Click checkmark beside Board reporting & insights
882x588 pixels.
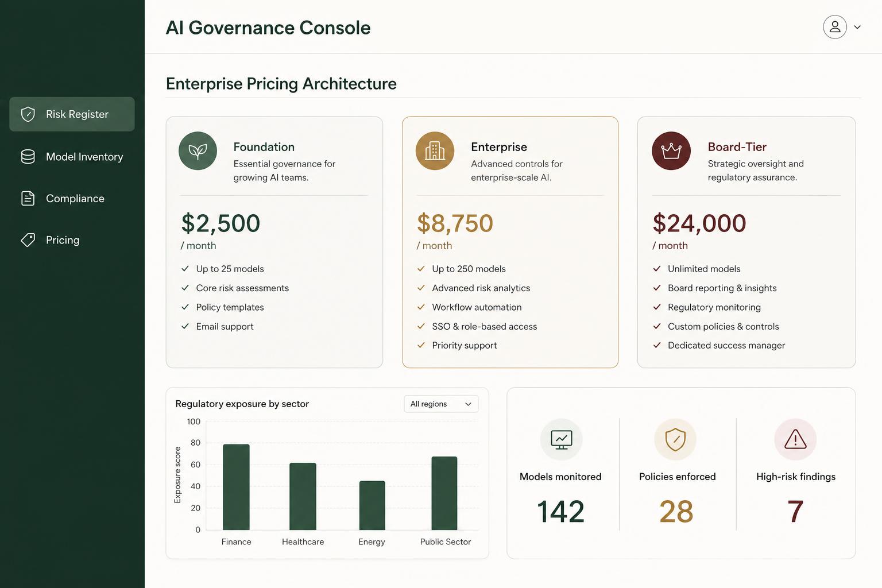click(657, 288)
